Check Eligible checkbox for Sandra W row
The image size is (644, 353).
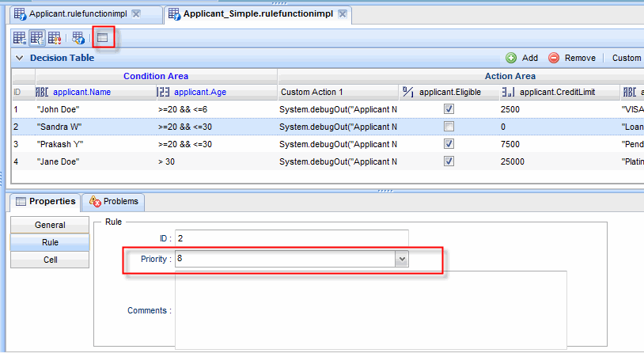tap(449, 127)
